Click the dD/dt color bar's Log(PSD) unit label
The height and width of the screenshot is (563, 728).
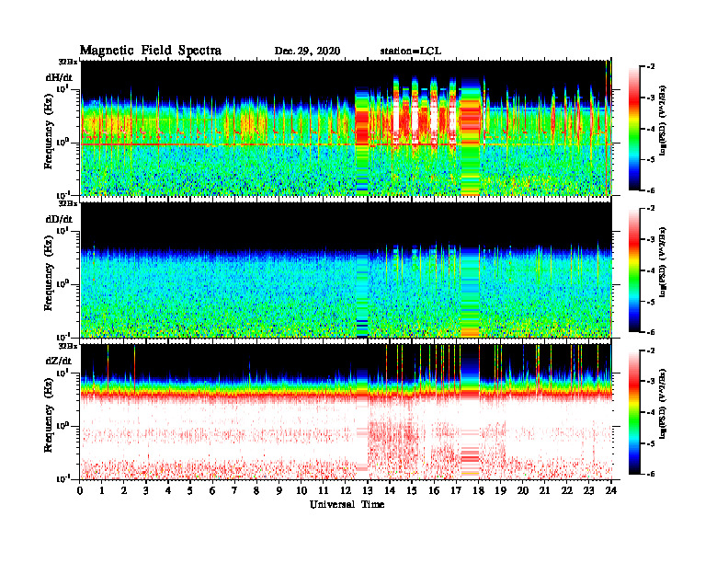663,261
